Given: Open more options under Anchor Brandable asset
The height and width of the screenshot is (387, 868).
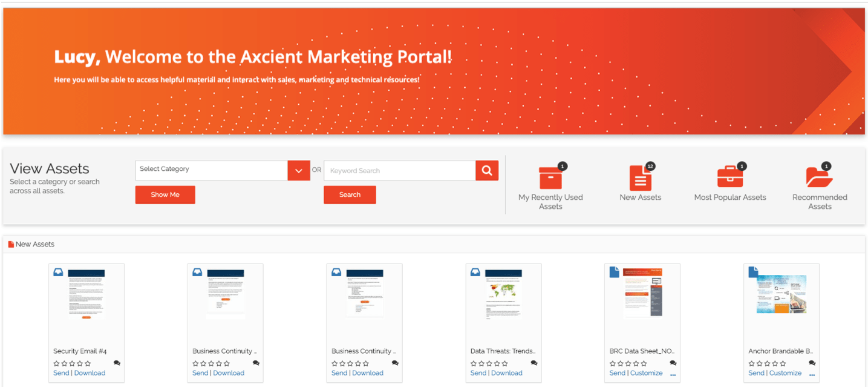Looking at the screenshot, I should coord(812,375).
